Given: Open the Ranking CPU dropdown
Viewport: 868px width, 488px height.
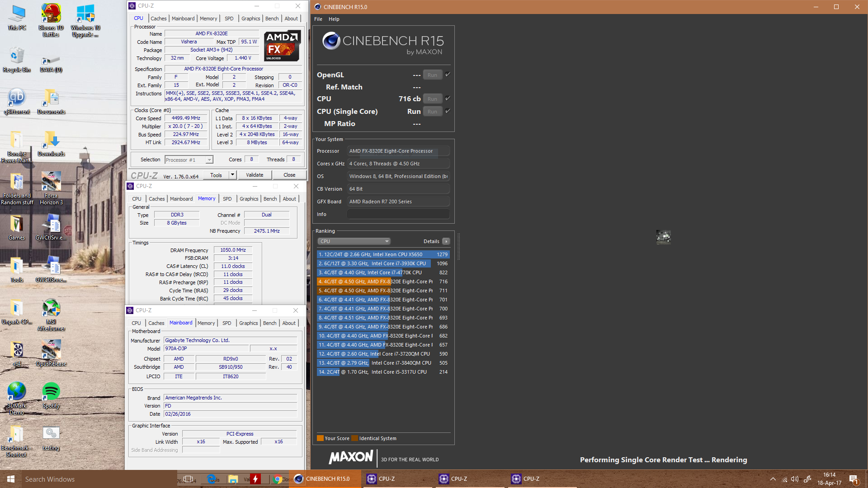Looking at the screenshot, I should tap(354, 241).
